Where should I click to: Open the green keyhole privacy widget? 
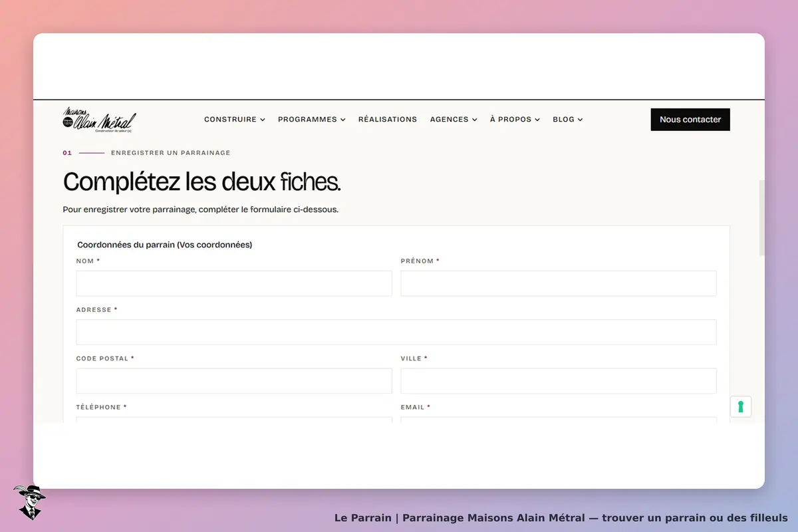(x=741, y=406)
